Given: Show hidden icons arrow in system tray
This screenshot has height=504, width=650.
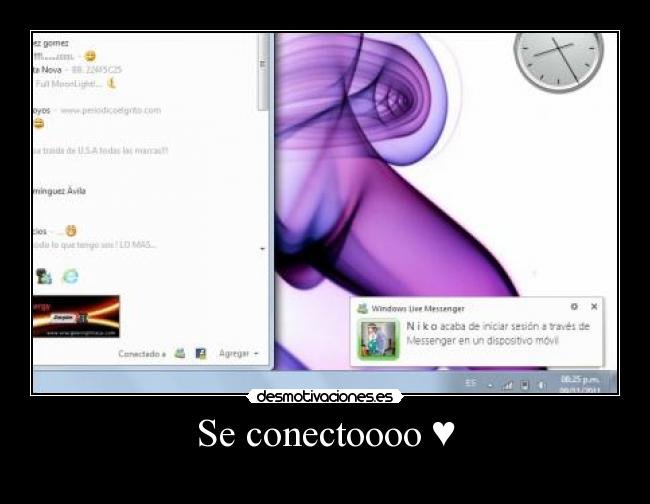Looking at the screenshot, I should [490, 386].
